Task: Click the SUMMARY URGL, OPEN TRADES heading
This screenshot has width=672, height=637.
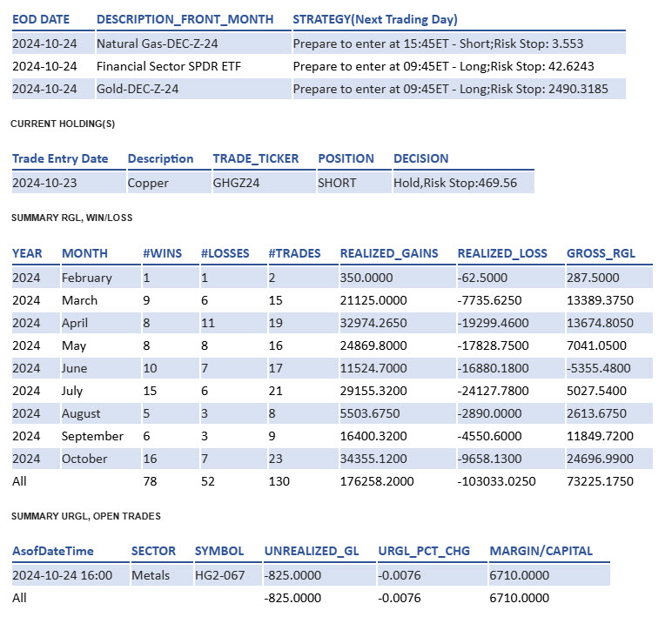Action: [x=85, y=516]
